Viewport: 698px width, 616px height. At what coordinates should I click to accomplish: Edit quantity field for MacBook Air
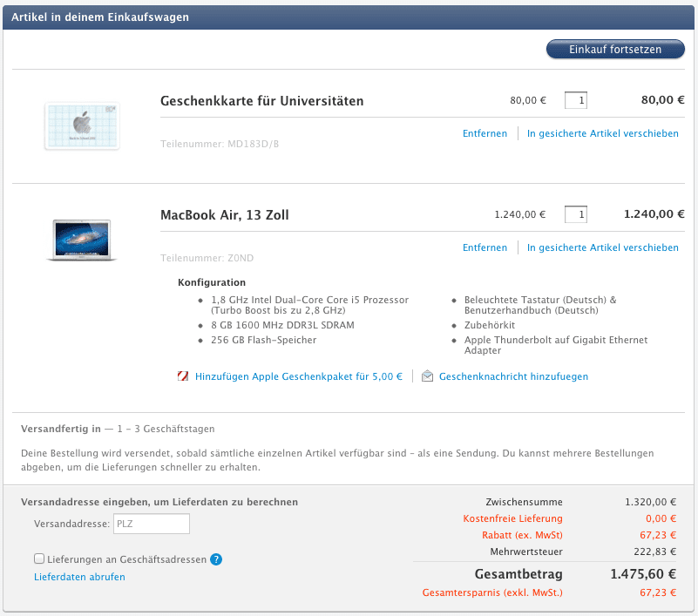click(x=576, y=214)
